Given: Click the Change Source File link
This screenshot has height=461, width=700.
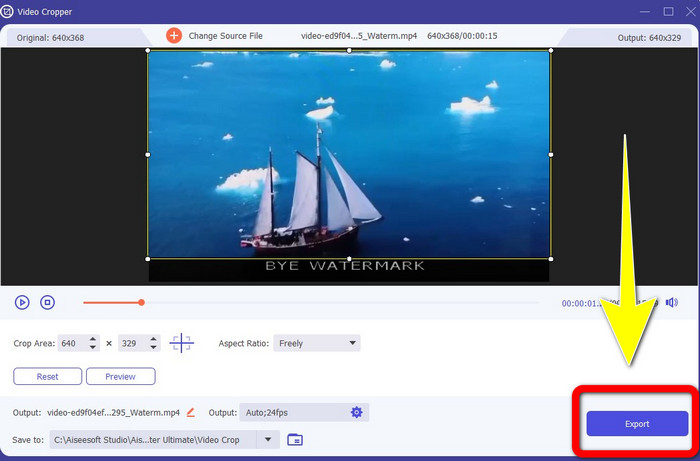Looking at the screenshot, I should (227, 36).
